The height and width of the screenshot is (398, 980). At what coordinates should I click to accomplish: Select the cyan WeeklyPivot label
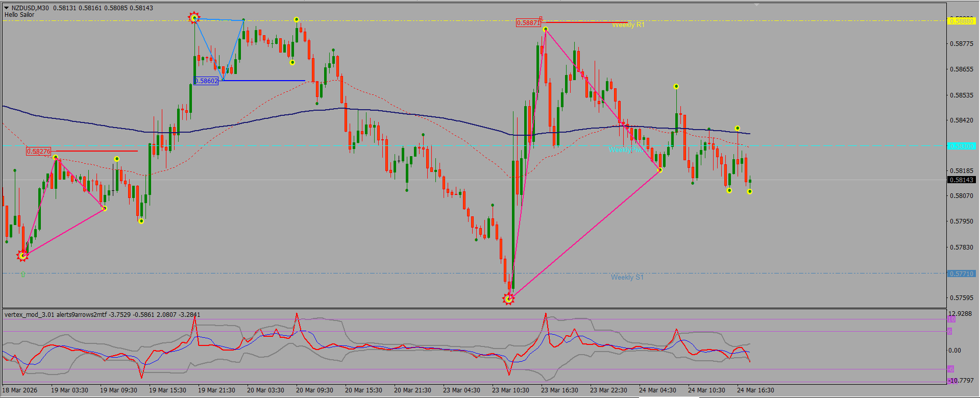coord(626,150)
